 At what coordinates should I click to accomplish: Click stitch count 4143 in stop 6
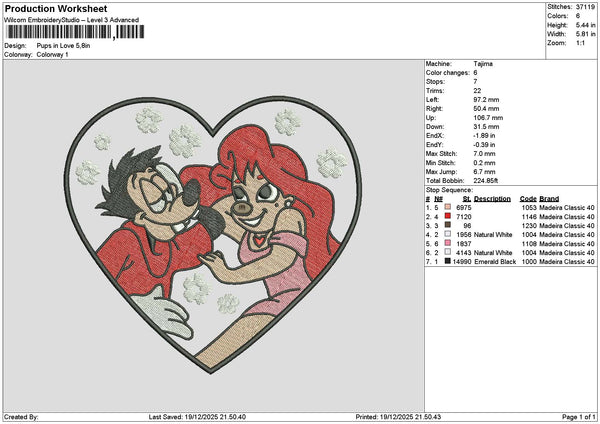(x=464, y=253)
